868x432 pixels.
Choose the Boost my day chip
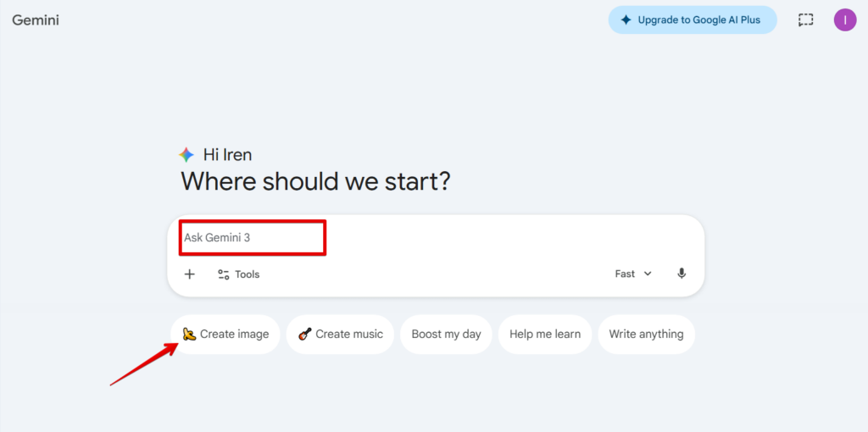[446, 334]
